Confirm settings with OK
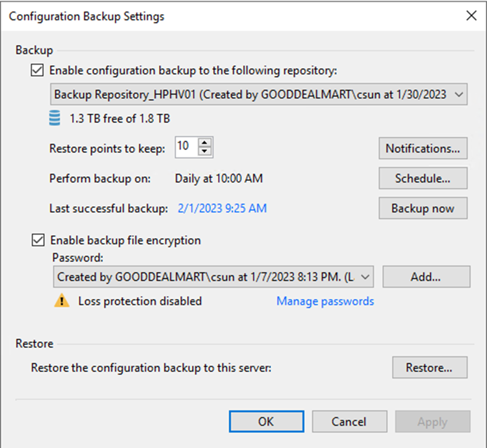The image size is (487, 448). point(266,421)
